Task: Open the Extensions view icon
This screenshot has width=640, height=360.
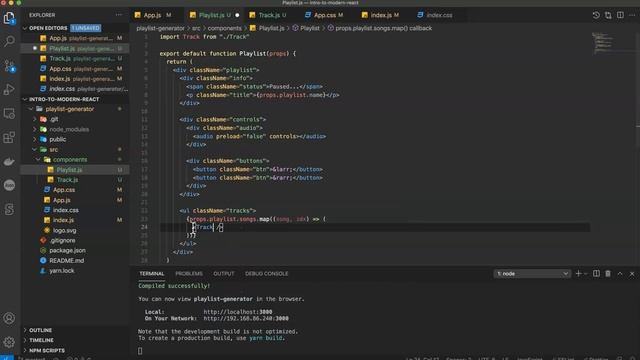Action: point(9,137)
